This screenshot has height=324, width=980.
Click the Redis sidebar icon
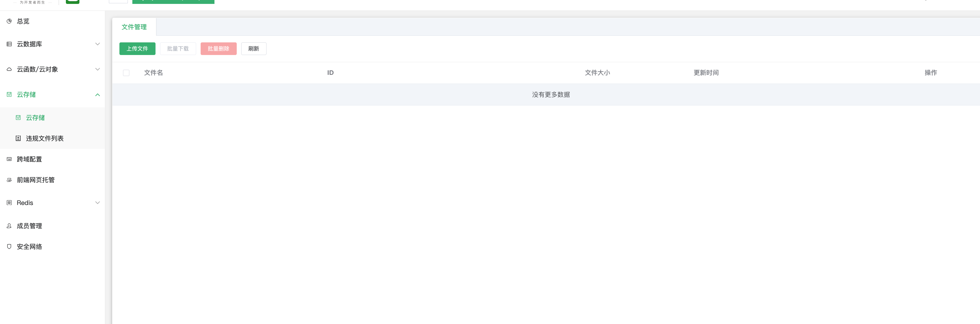coord(9,203)
